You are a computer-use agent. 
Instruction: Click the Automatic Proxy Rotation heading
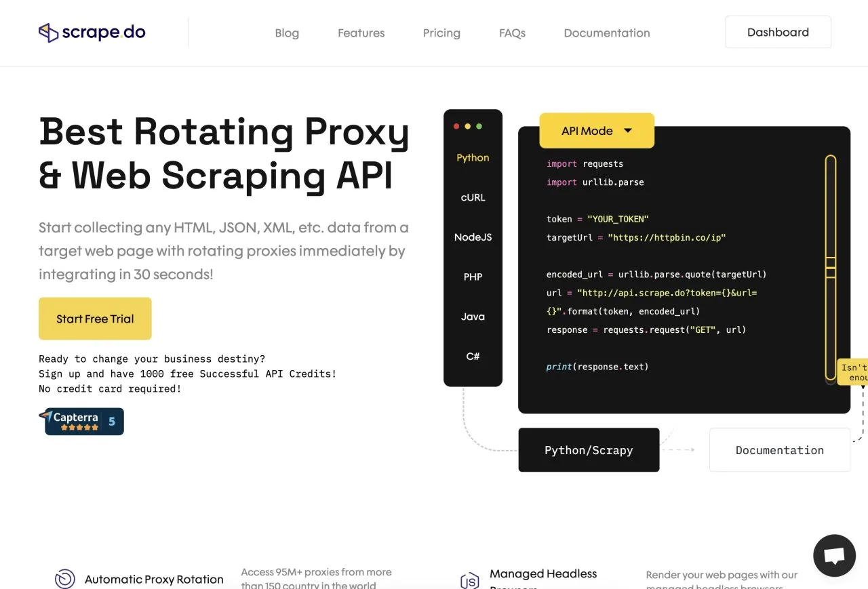pyautogui.click(x=154, y=580)
